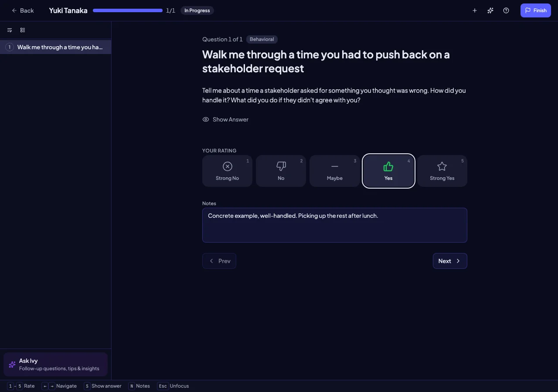This screenshot has width=558, height=392.
Task: Click the Esc Unfocus shortcut hint
Action: click(x=173, y=386)
